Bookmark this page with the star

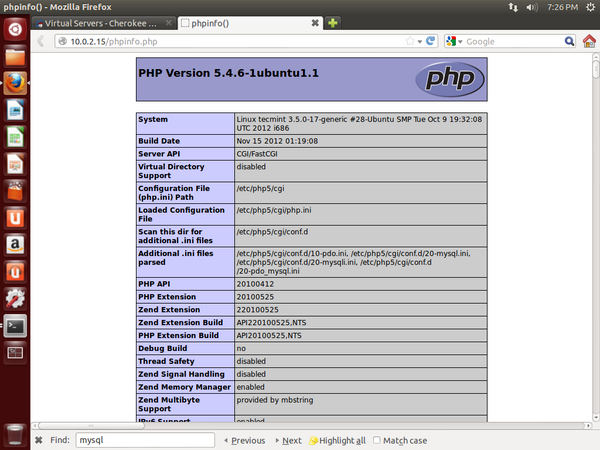point(410,41)
